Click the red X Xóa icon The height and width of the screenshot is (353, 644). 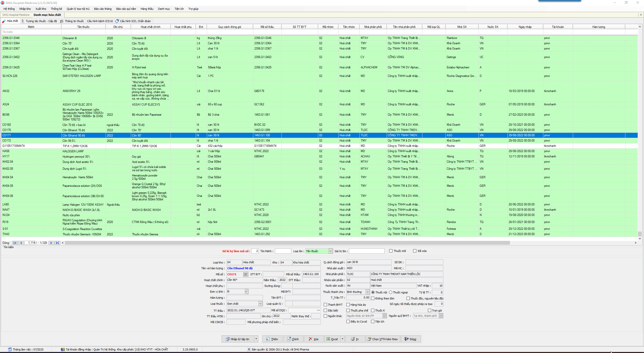tap(310, 339)
